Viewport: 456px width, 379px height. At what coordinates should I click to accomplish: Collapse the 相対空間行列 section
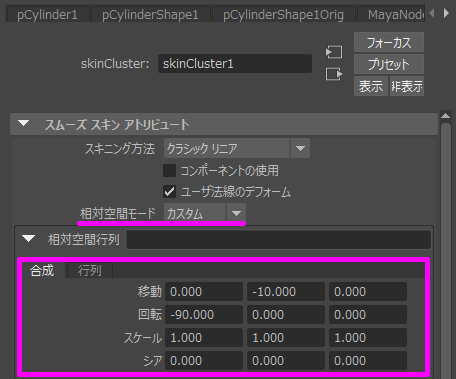pos(28,239)
